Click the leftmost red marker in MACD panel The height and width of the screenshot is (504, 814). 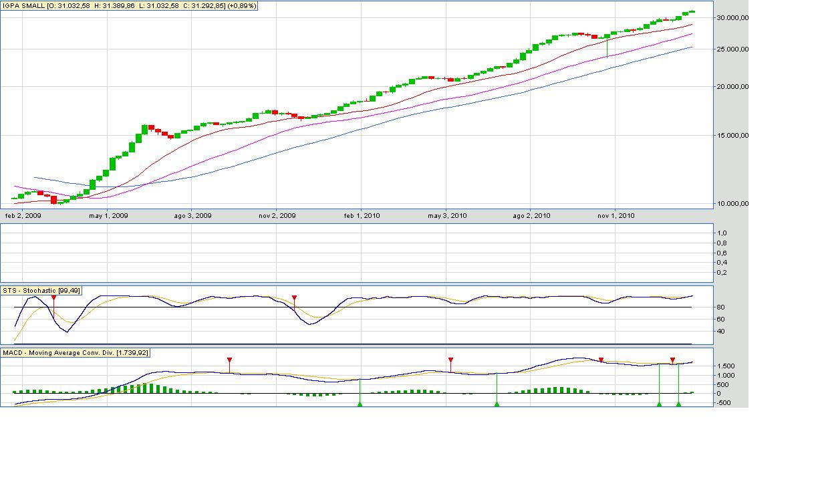tap(229, 360)
